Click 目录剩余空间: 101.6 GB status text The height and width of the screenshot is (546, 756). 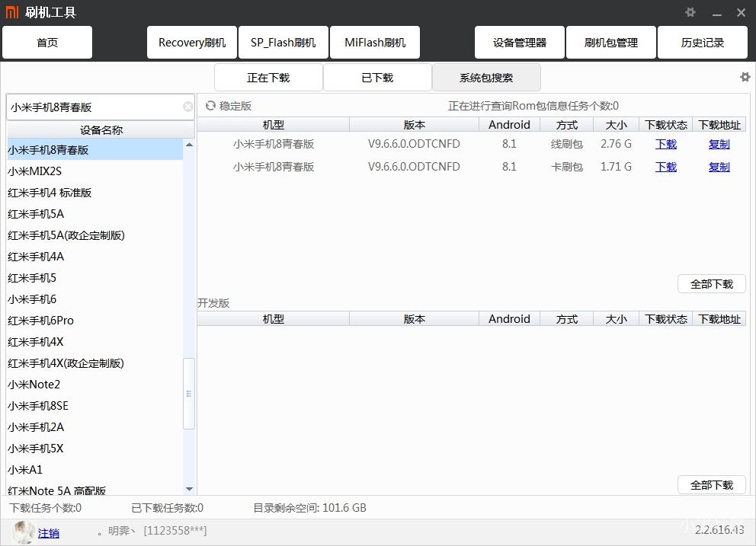(309, 508)
